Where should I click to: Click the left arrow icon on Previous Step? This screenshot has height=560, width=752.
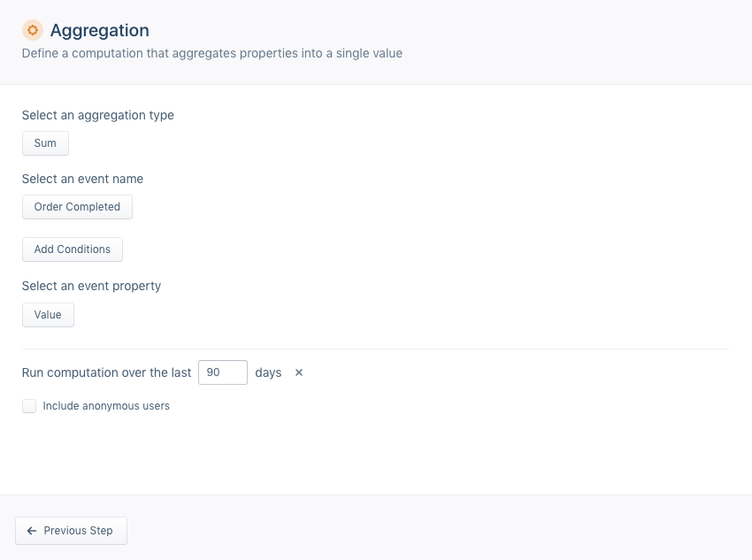click(x=32, y=531)
